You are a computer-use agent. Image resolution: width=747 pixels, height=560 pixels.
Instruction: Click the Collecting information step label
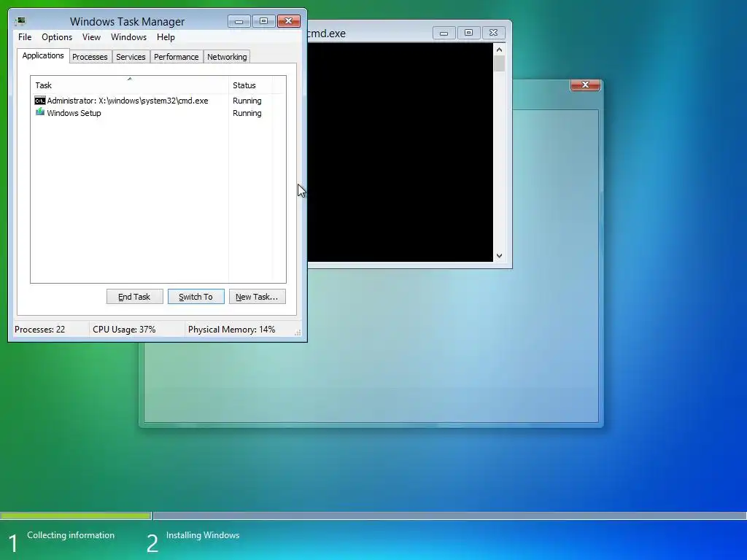(x=71, y=535)
